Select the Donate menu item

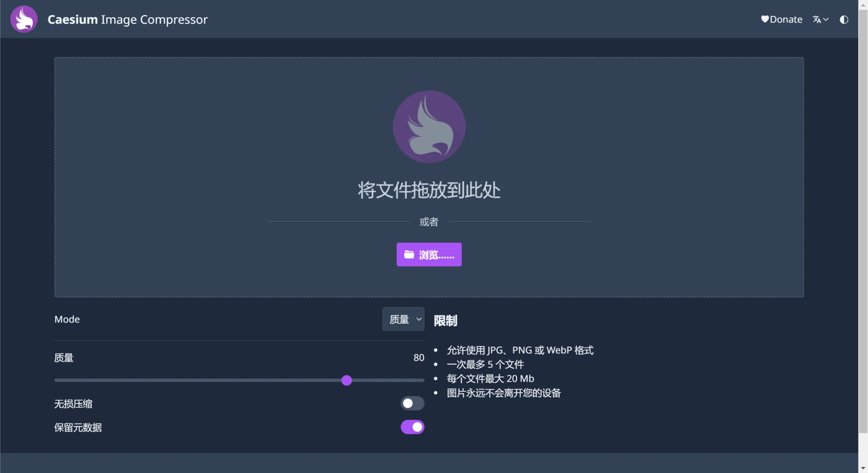point(781,19)
